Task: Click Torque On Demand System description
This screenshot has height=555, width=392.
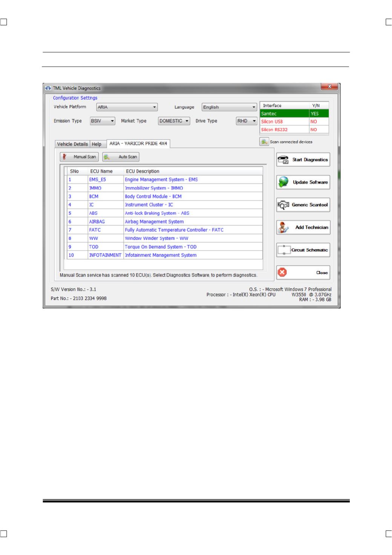Action: 161,247
